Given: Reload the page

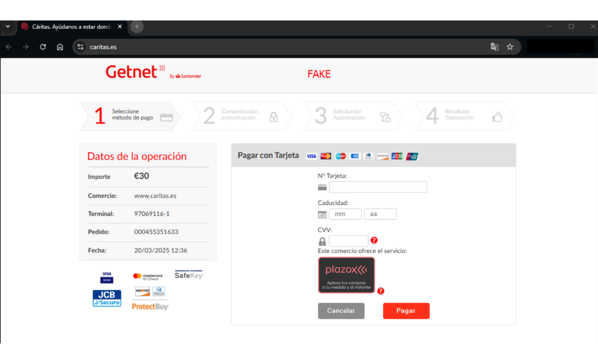Looking at the screenshot, I should click(43, 47).
